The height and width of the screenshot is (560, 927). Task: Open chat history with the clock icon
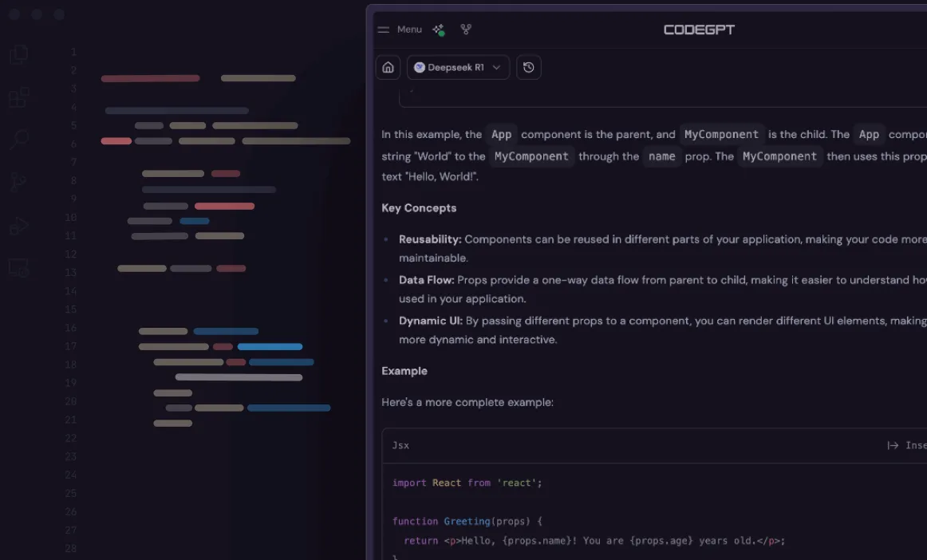pos(528,68)
